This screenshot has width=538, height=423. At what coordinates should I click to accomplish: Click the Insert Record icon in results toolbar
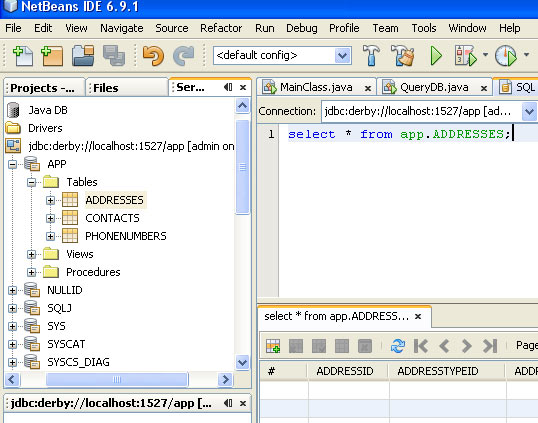(273, 346)
